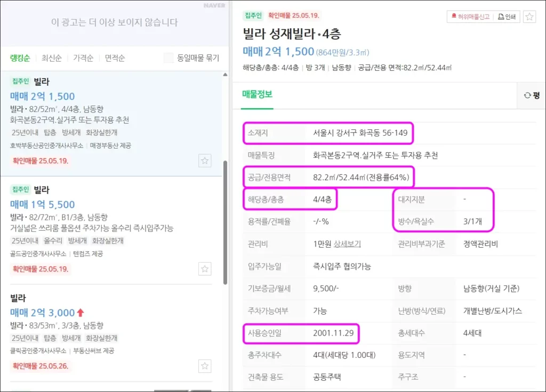Click the 4대(세대당 1.00대) parking value

(x=344, y=355)
